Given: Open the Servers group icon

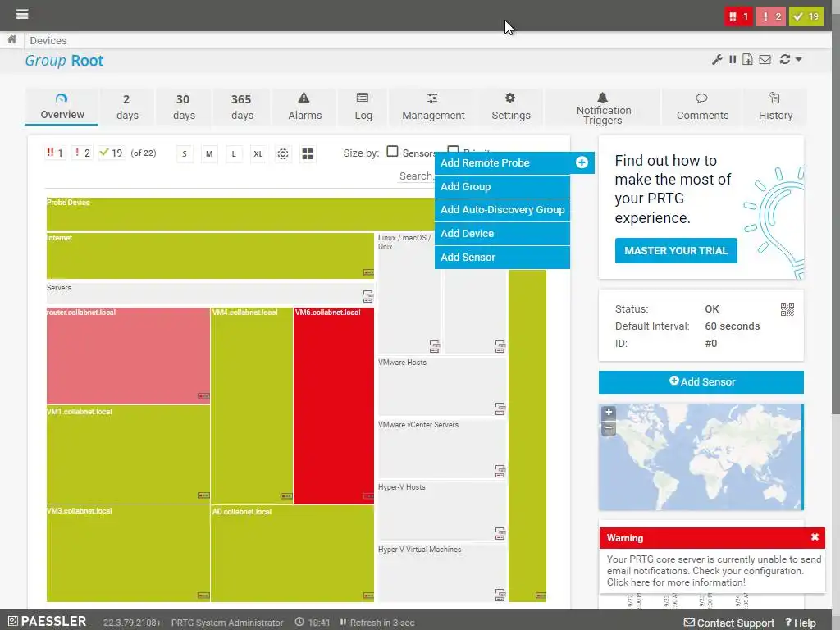Looking at the screenshot, I should point(368,296).
